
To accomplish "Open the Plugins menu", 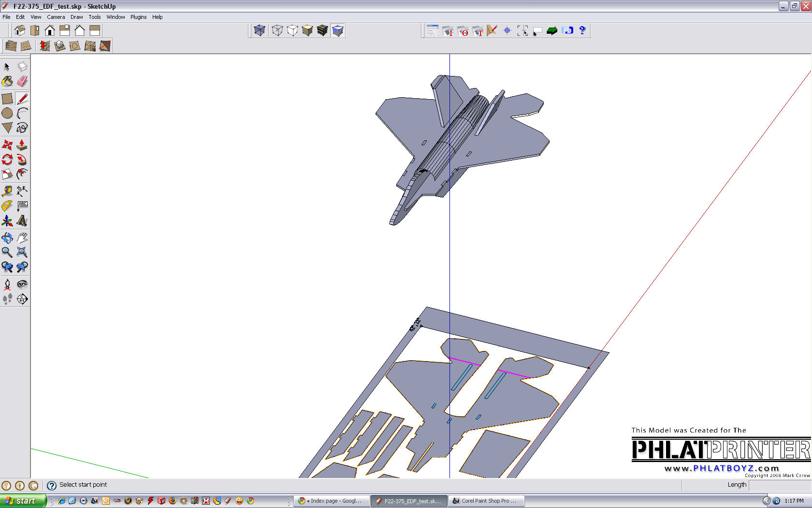I will pyautogui.click(x=138, y=17).
